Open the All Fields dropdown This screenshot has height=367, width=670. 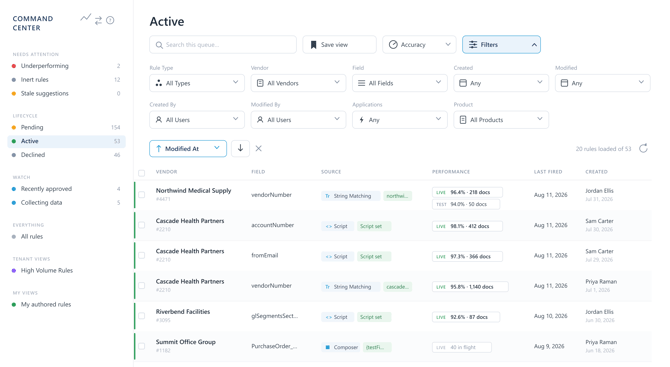400,83
